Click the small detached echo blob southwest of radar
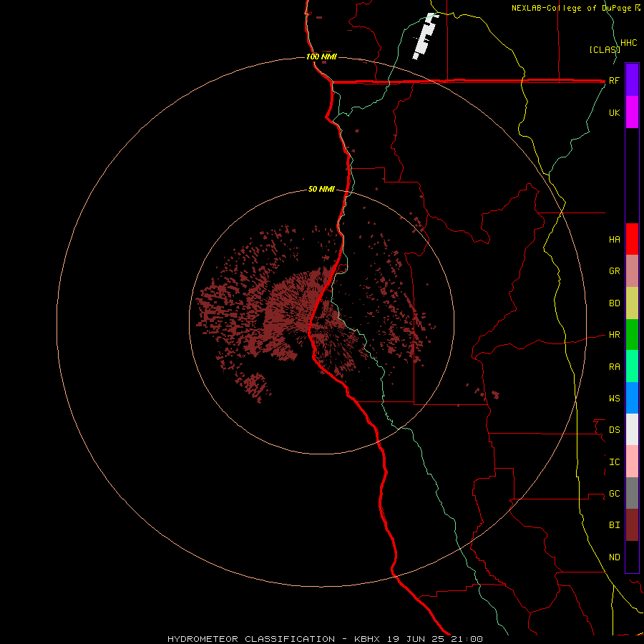The image size is (644, 644). [255, 386]
